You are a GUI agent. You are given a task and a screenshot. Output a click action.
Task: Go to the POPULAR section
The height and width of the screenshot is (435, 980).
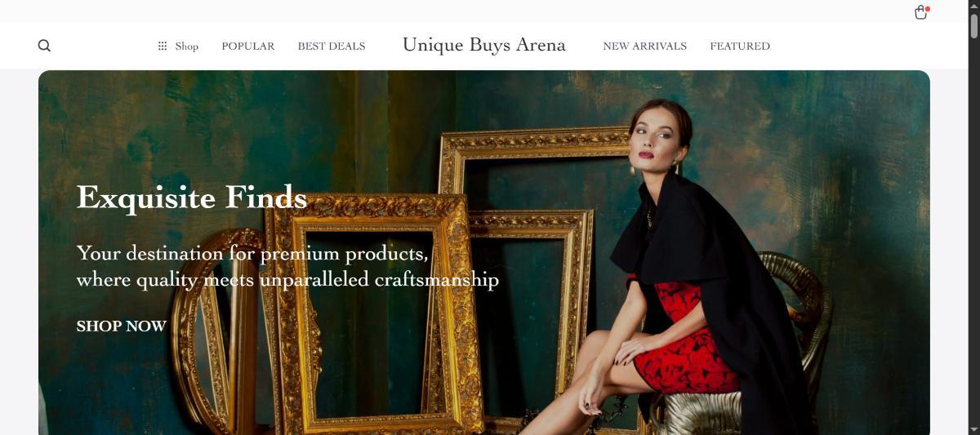click(x=248, y=47)
